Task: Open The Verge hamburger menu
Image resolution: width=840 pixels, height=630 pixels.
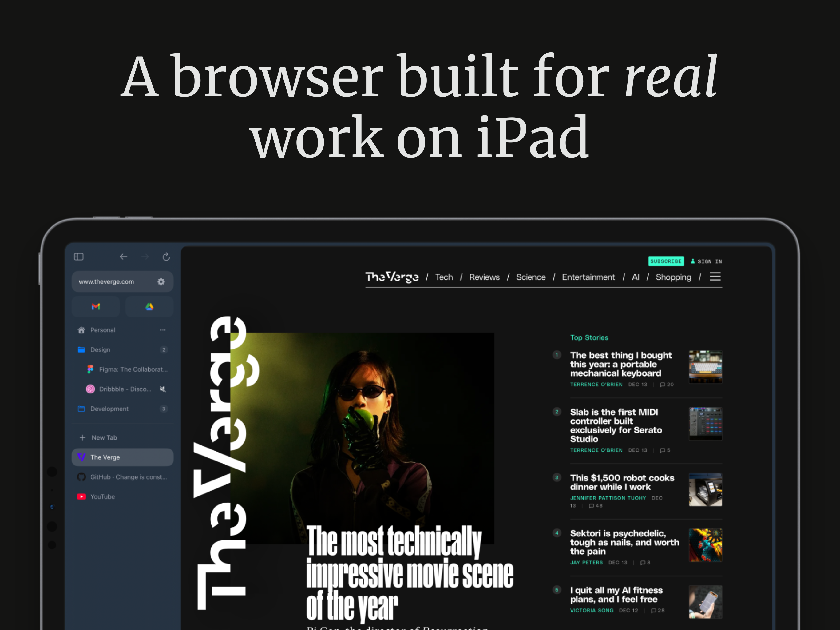Action: 715,277
